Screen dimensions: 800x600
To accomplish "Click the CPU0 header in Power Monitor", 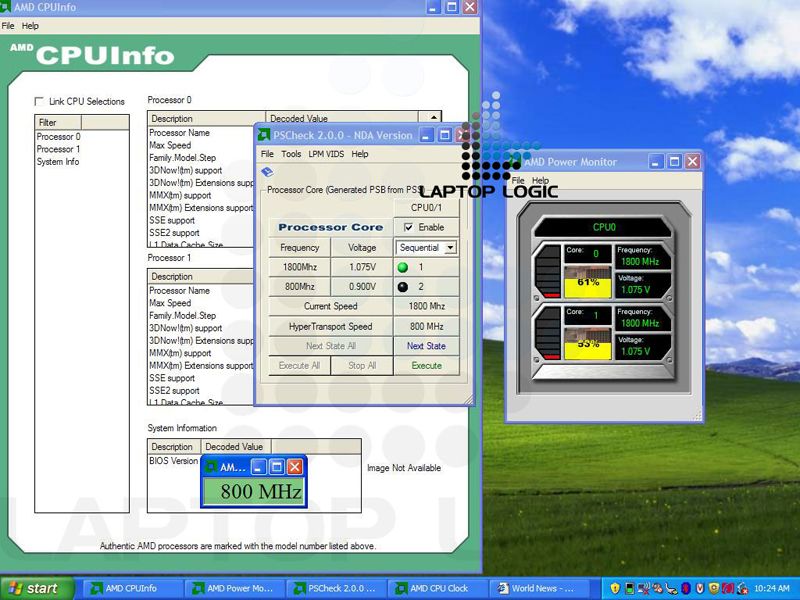I will click(x=604, y=227).
